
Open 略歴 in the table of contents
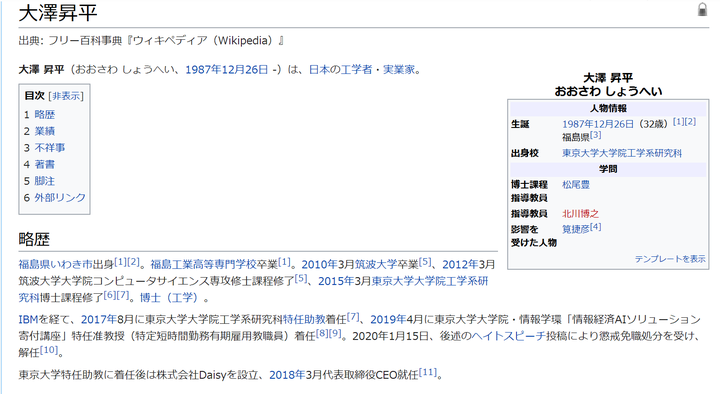click(45, 114)
